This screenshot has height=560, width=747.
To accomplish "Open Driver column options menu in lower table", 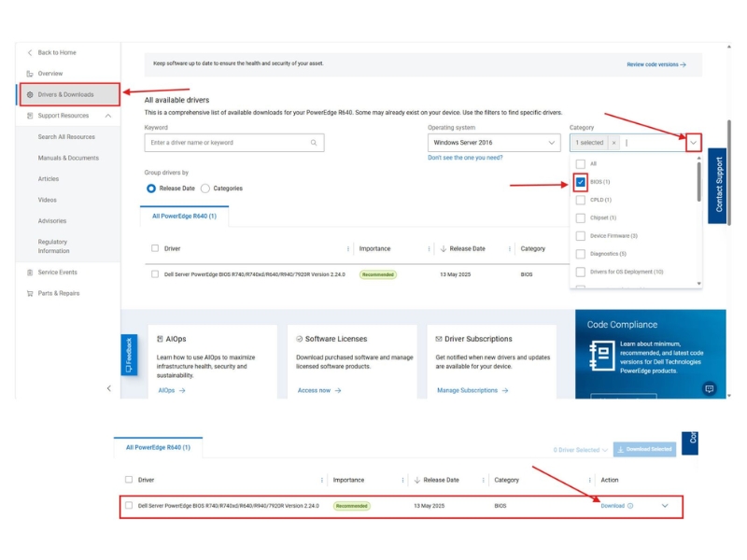I will [x=321, y=480].
